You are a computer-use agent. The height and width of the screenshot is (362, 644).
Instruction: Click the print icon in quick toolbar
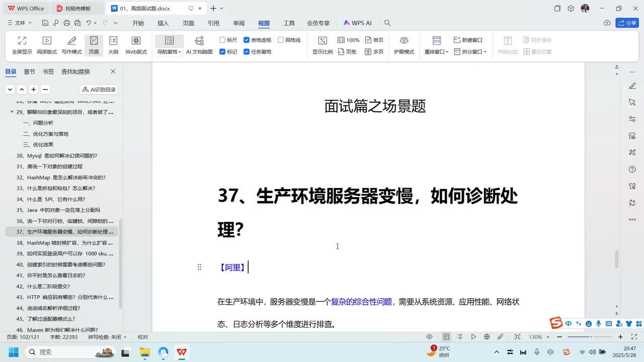pyautogui.click(x=66, y=23)
